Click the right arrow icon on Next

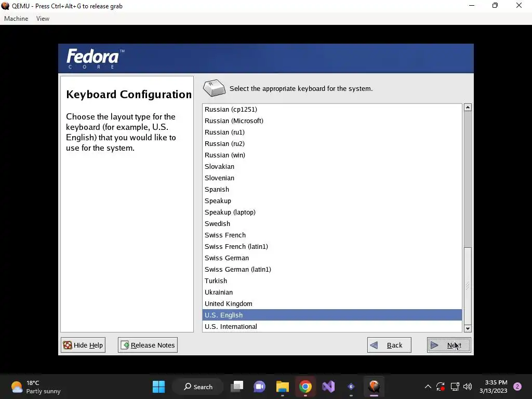(x=434, y=345)
